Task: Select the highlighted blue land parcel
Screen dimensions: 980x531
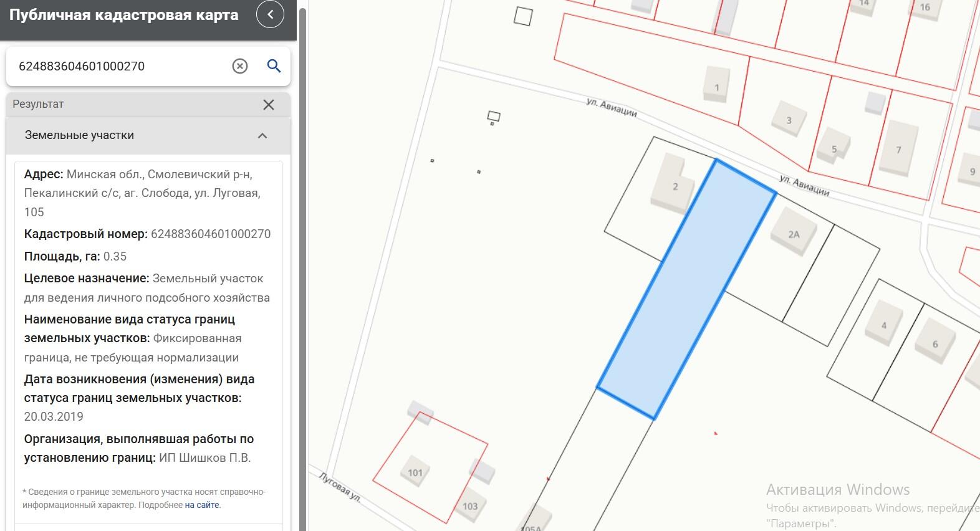Action: tap(686, 290)
